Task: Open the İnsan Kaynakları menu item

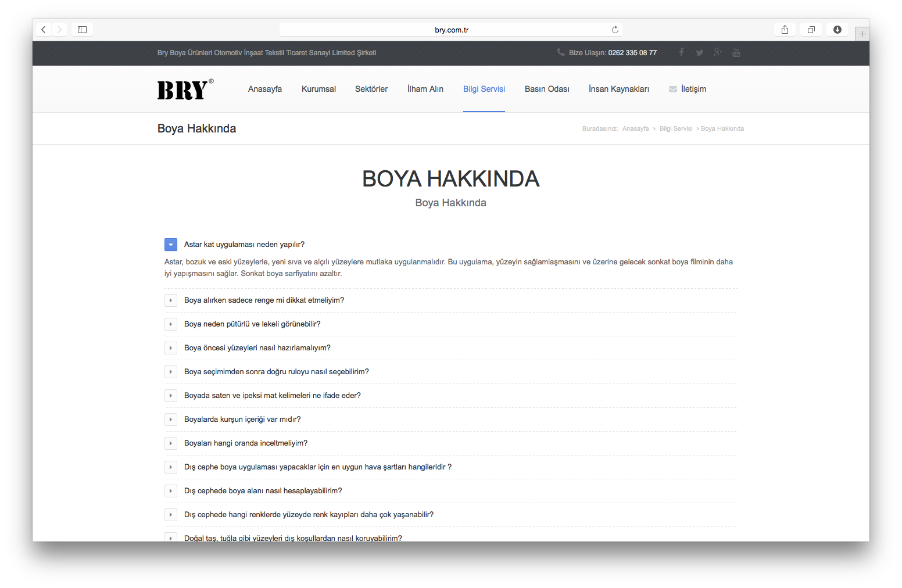Action: (619, 89)
